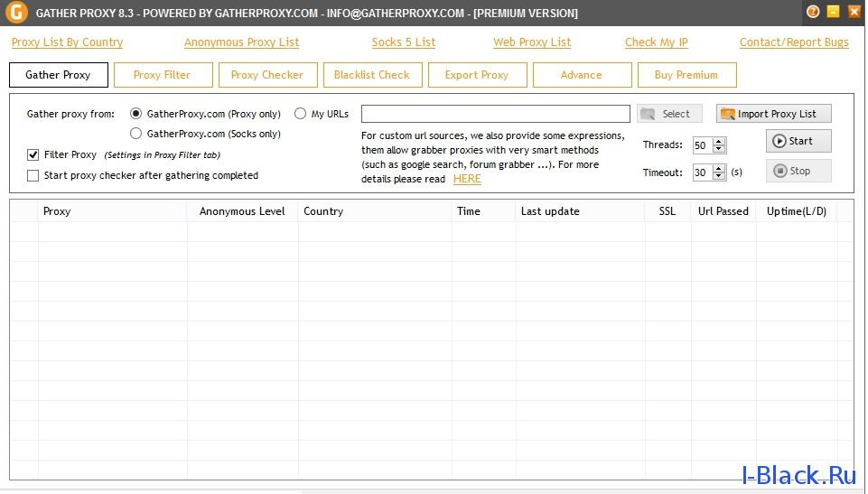Open the Web Proxy List link
This screenshot has height=494, width=868.
tap(532, 42)
